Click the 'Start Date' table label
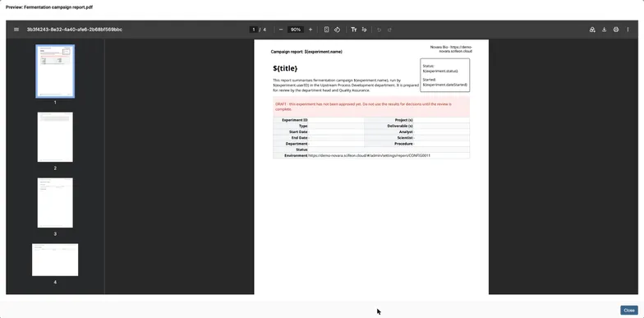The width and height of the screenshot is (644, 318). 298,131
